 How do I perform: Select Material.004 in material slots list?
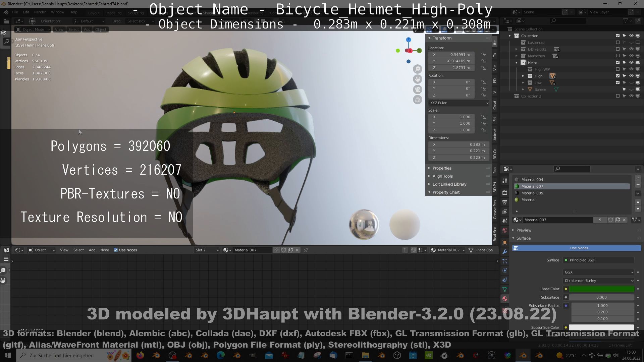click(x=572, y=180)
